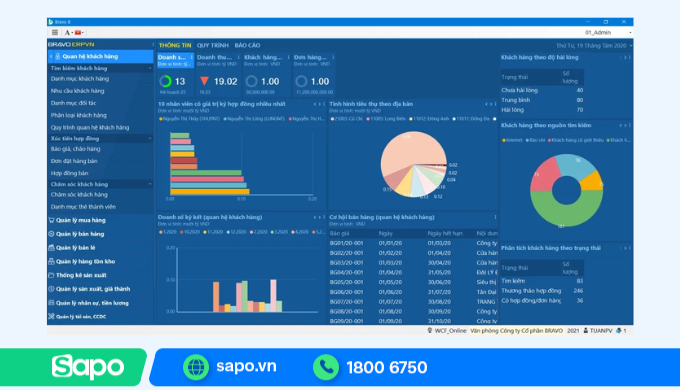680x390 pixels.
Task: Click the Quản lý bán lẻ store icon
Action: [x=51, y=248]
